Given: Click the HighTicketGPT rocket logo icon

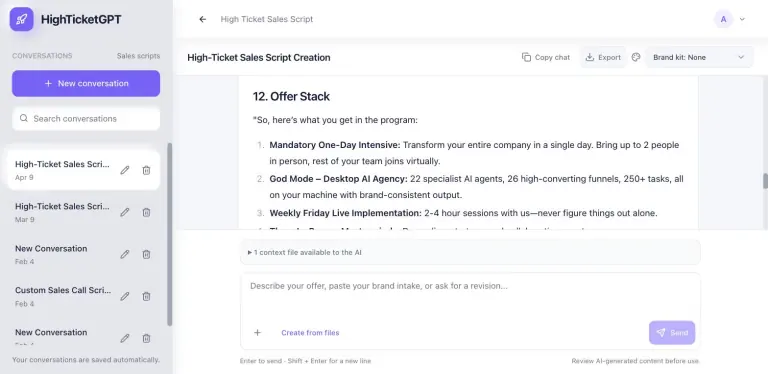Looking at the screenshot, I should coord(22,20).
